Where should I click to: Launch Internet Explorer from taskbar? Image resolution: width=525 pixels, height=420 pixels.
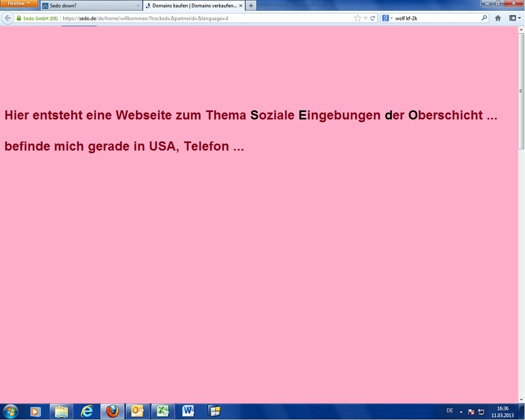[x=87, y=411]
